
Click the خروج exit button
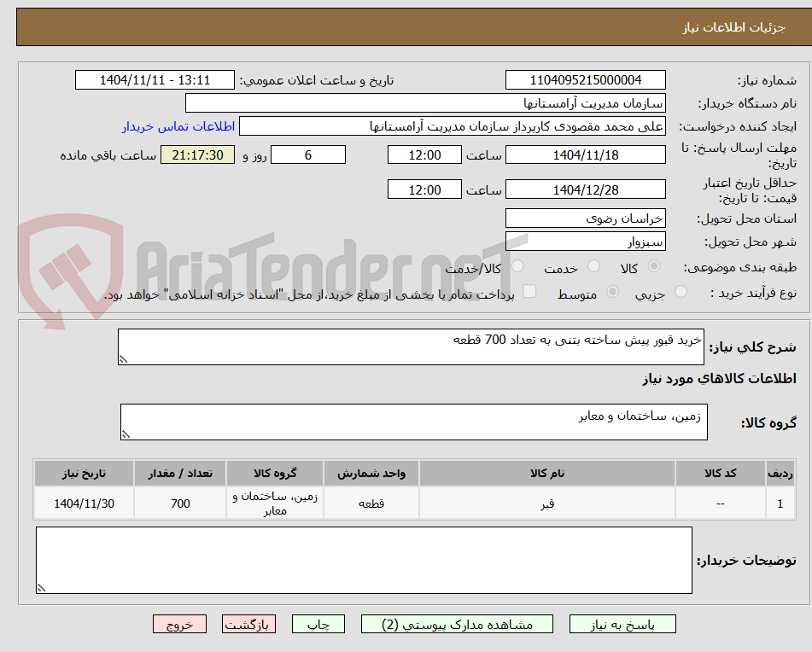179,624
